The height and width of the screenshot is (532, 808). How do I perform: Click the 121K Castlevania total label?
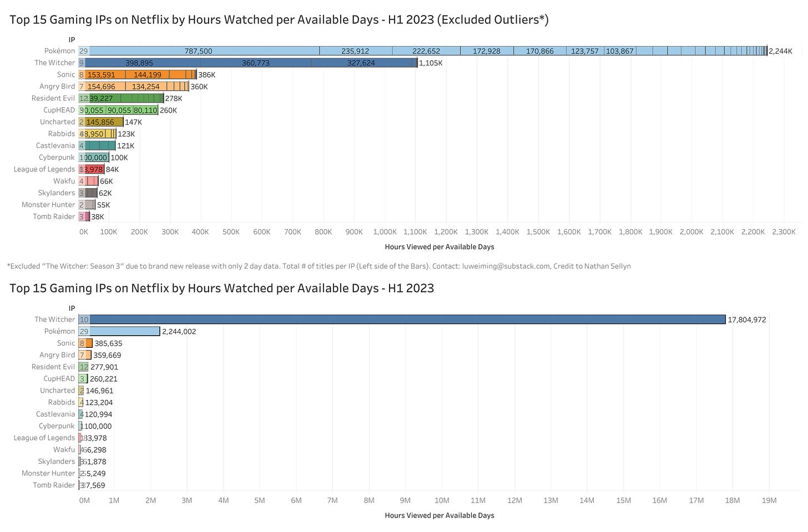coord(125,146)
